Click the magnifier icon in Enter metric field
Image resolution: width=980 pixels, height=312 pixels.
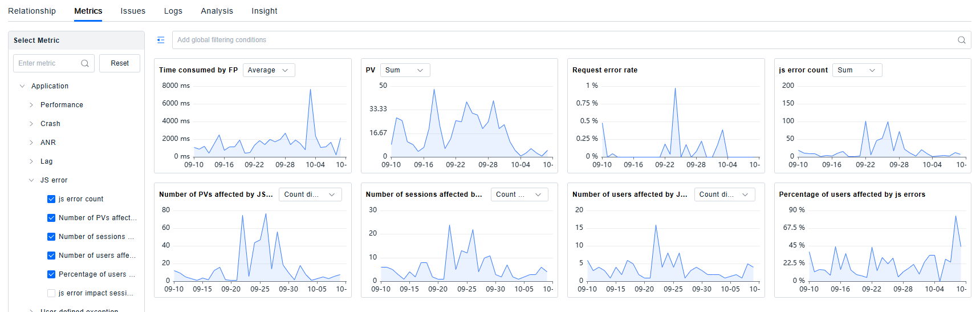[x=85, y=63]
